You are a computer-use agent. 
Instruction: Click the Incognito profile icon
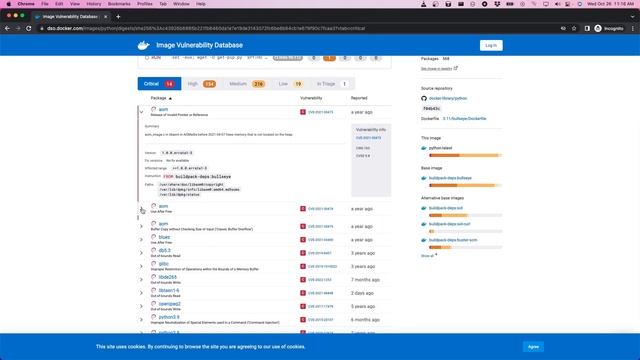coord(598,29)
